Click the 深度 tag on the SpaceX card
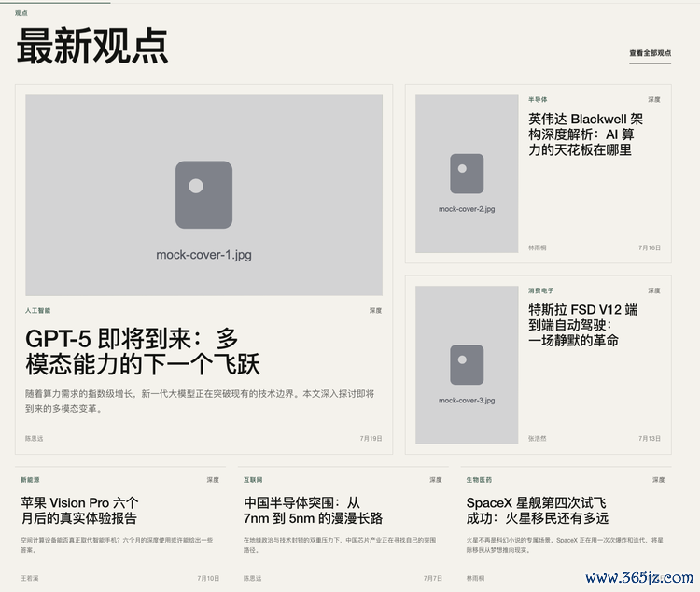The height and width of the screenshot is (592, 700). (659, 480)
